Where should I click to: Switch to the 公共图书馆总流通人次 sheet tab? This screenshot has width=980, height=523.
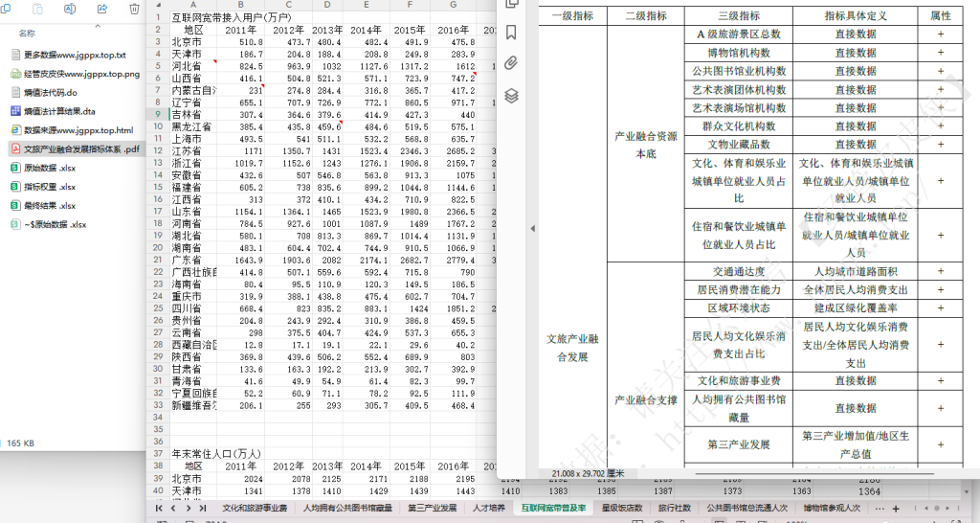(x=746, y=508)
